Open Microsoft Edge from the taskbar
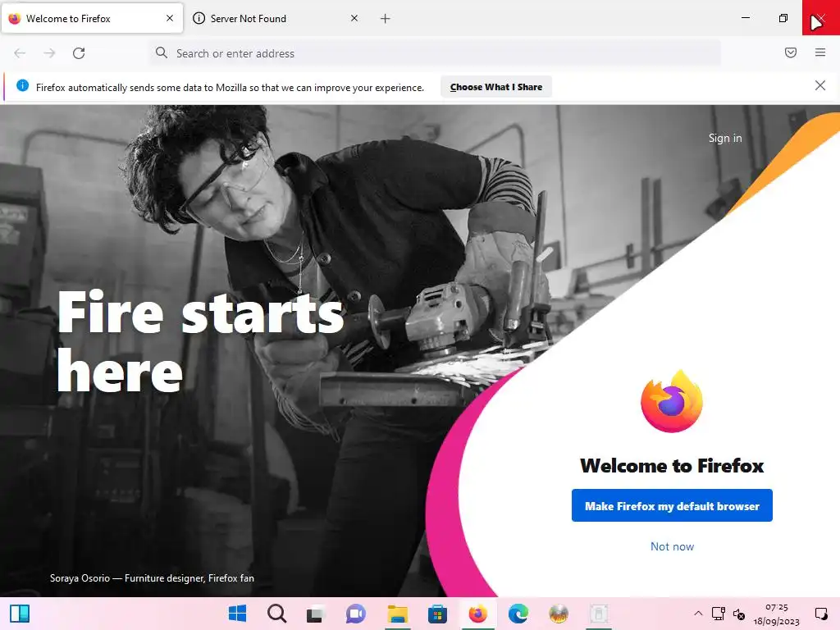Screen dimensions: 840x630 [518, 614]
